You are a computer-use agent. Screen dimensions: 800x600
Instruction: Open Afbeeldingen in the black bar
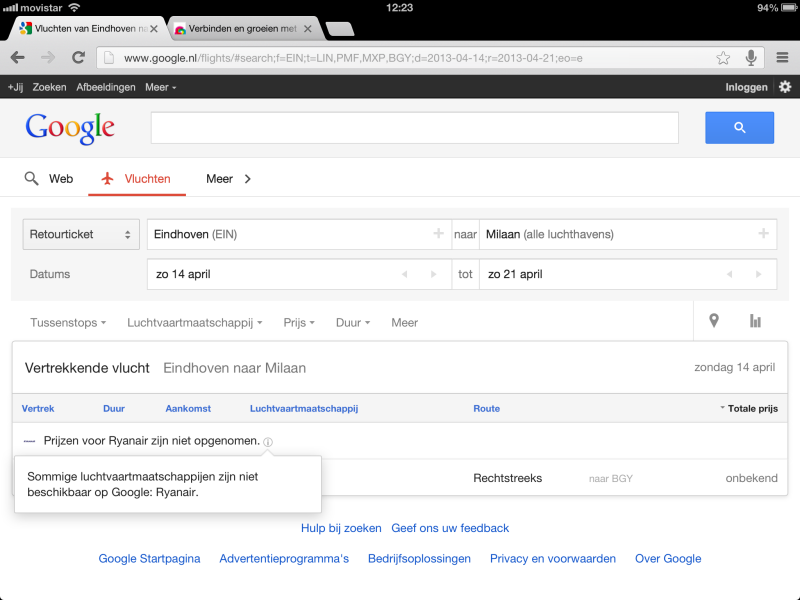tap(106, 87)
